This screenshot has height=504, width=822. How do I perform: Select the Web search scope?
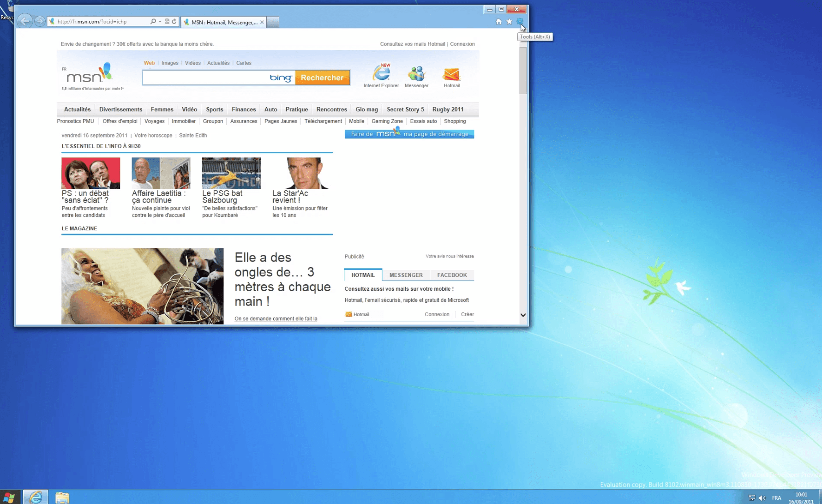click(x=149, y=63)
